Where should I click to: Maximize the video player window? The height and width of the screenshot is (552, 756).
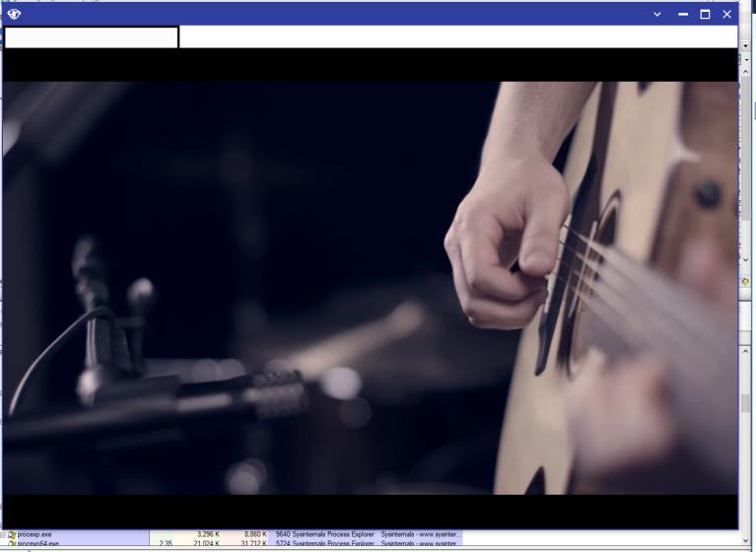[705, 14]
